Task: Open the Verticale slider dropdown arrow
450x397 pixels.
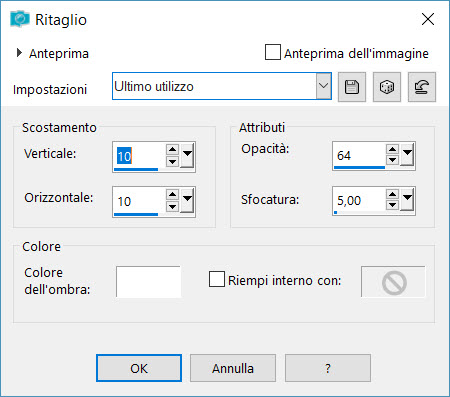Action: point(187,155)
